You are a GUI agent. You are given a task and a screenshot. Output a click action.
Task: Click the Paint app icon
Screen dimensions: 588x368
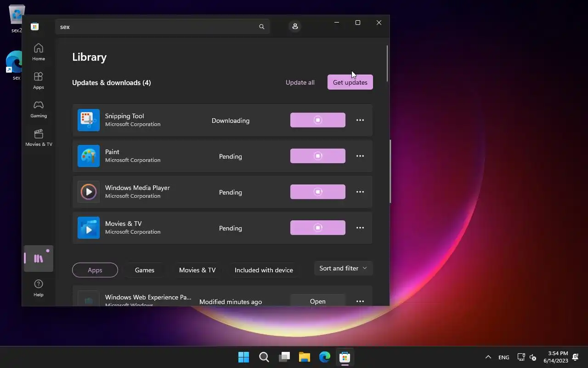pos(89,156)
